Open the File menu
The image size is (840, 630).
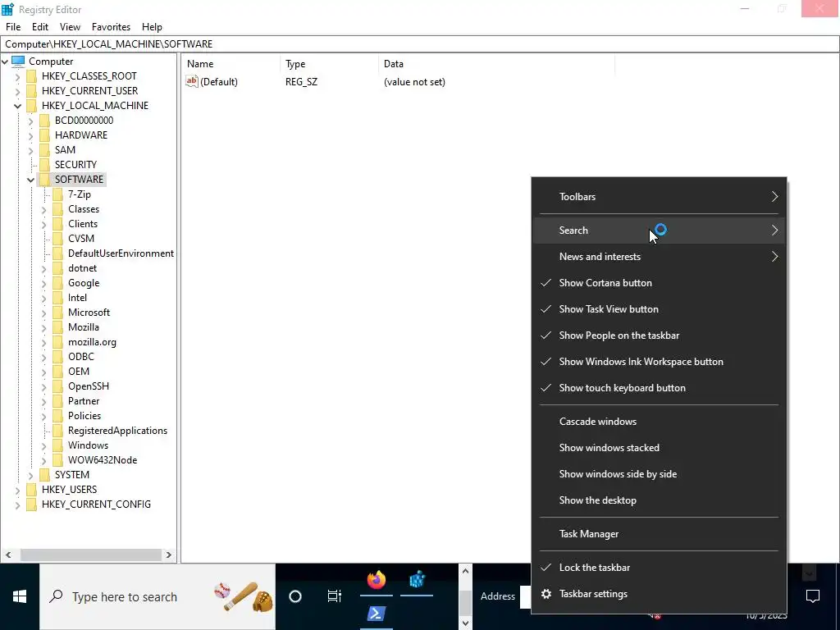pos(13,27)
